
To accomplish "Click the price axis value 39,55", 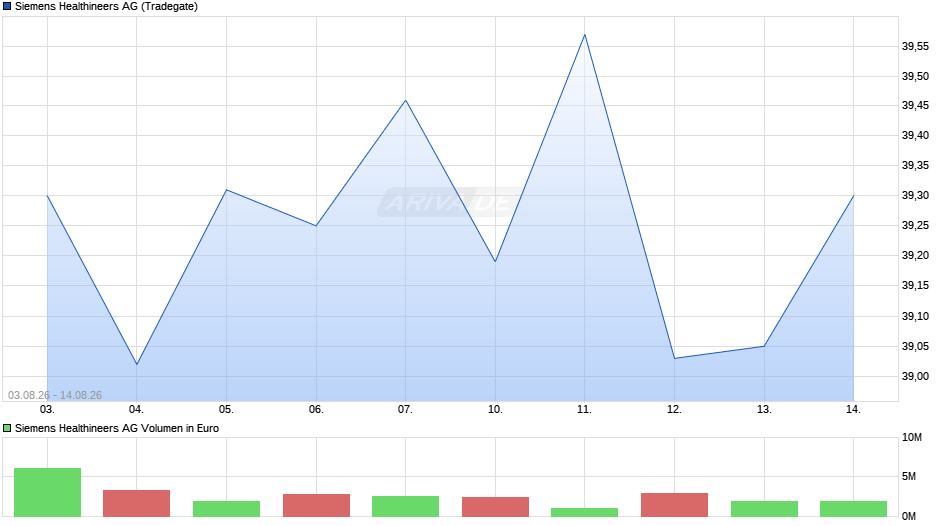I will tap(915, 46).
